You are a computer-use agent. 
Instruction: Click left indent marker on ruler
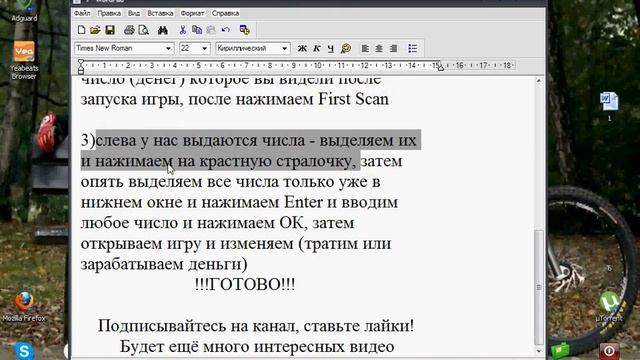[x=81, y=67]
